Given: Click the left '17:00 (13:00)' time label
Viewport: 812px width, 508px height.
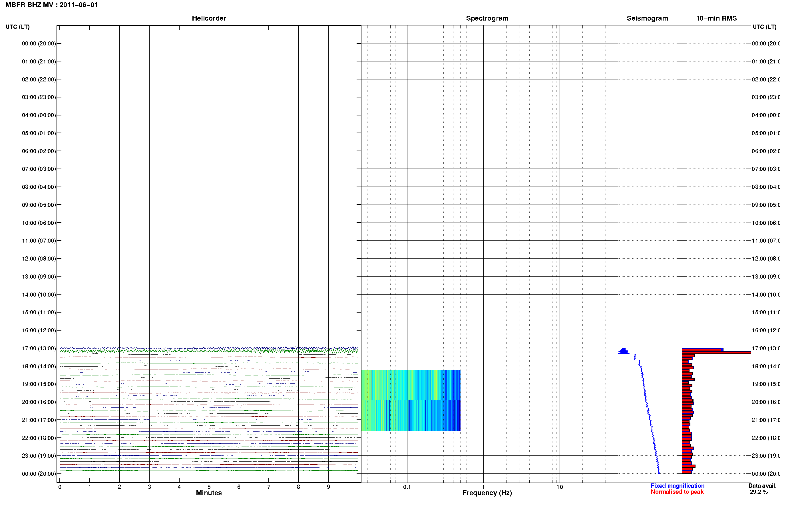Looking at the screenshot, I should point(39,348).
